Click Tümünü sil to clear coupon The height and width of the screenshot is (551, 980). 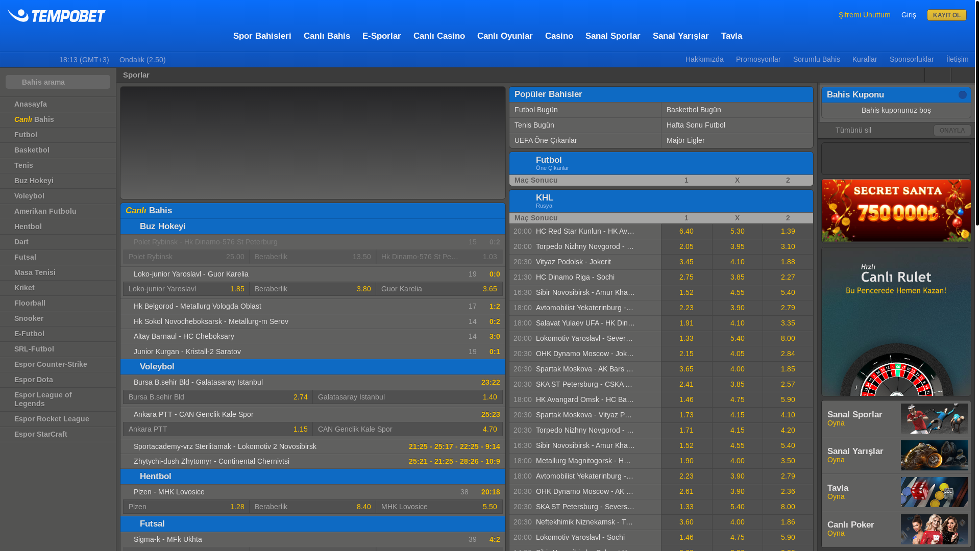(853, 130)
